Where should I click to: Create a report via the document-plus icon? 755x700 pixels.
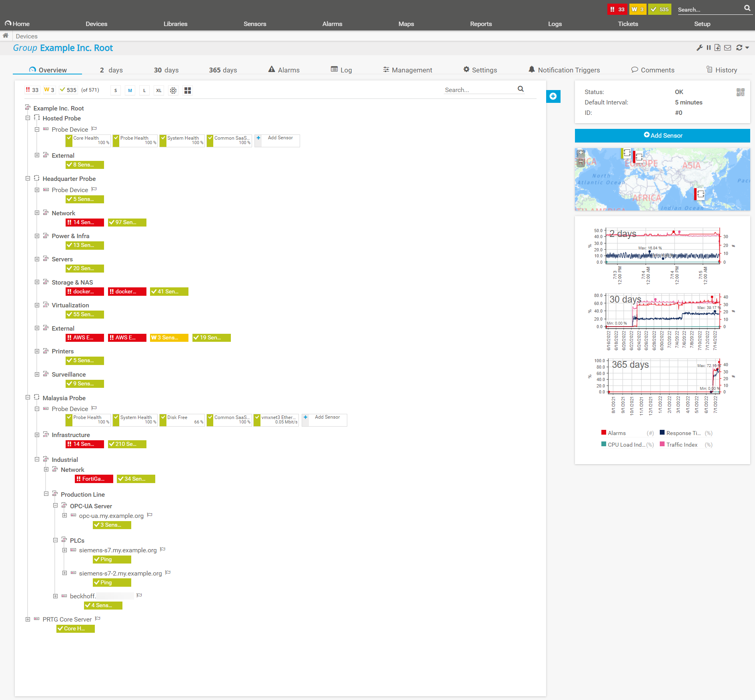(x=718, y=48)
